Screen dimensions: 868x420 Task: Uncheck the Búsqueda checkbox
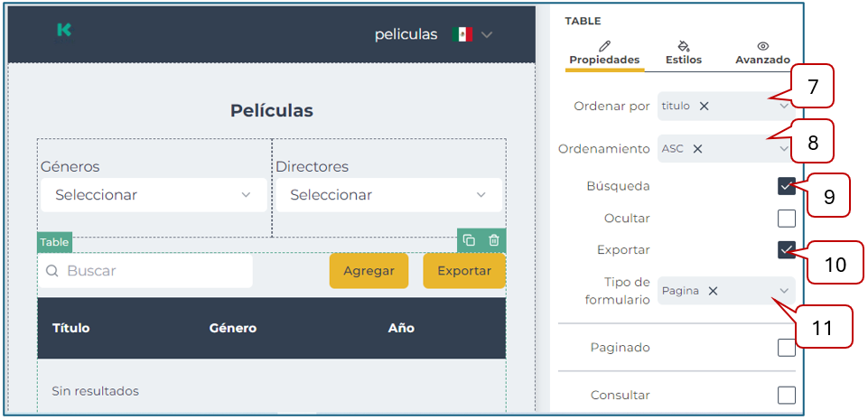point(786,187)
